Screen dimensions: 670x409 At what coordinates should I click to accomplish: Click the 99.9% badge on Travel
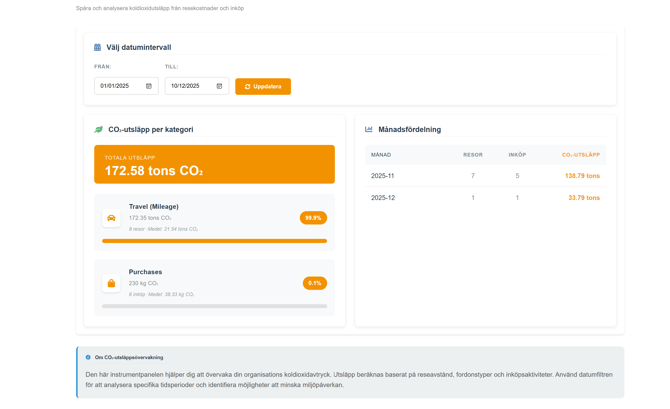pyautogui.click(x=313, y=218)
